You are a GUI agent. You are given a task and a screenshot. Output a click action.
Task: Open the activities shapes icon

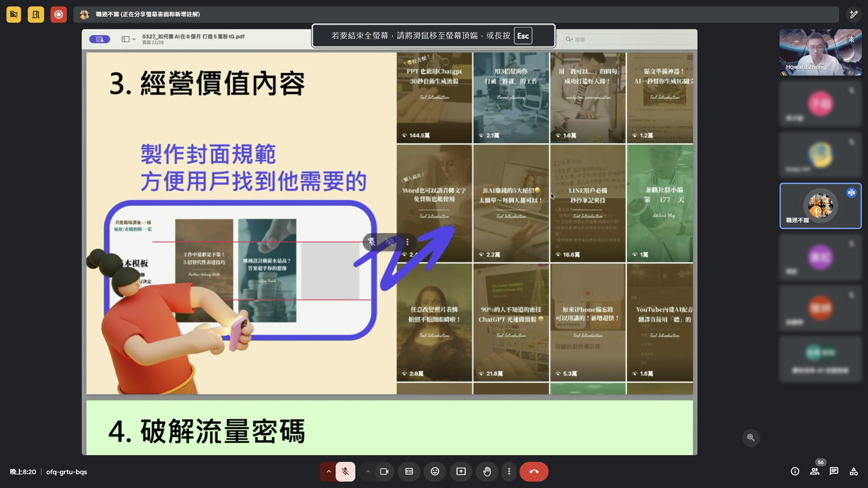pyautogui.click(x=854, y=472)
